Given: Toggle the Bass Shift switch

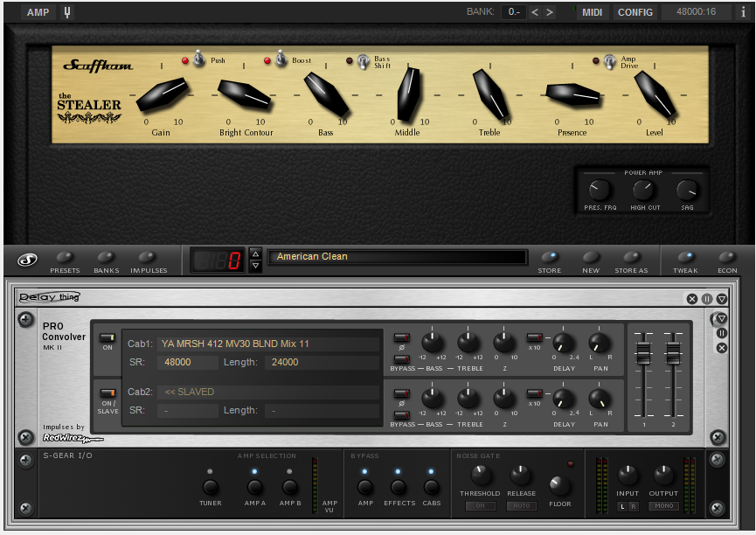Looking at the screenshot, I should (364, 62).
